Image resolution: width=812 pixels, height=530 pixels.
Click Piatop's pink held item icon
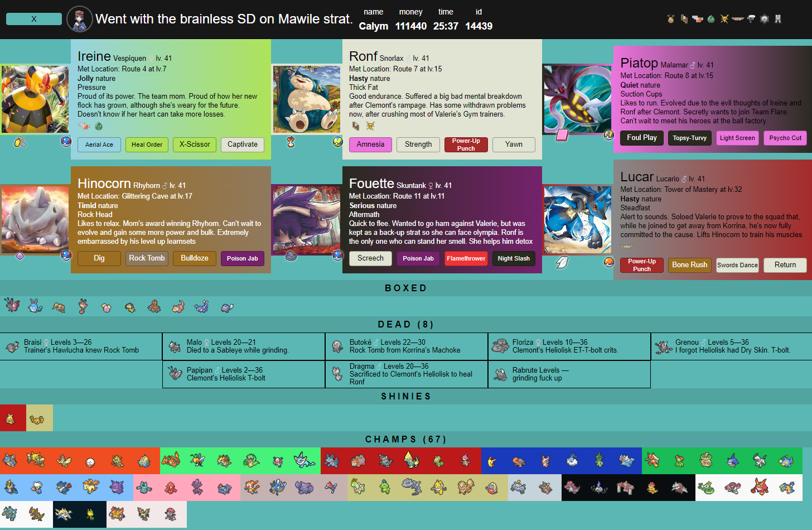(x=562, y=134)
